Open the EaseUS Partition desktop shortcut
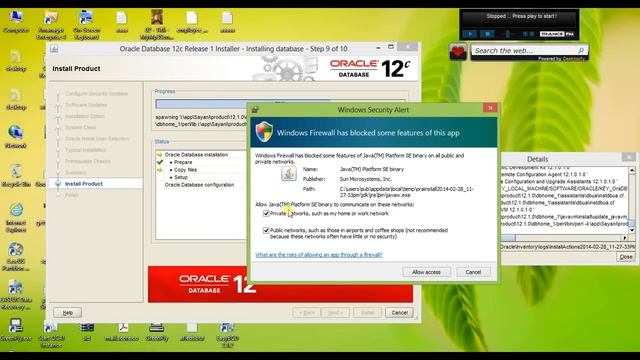This screenshot has height=360, width=640. [16, 256]
